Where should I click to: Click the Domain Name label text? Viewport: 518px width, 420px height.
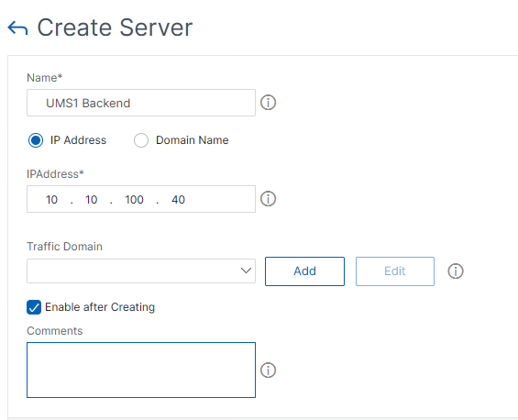click(x=192, y=140)
